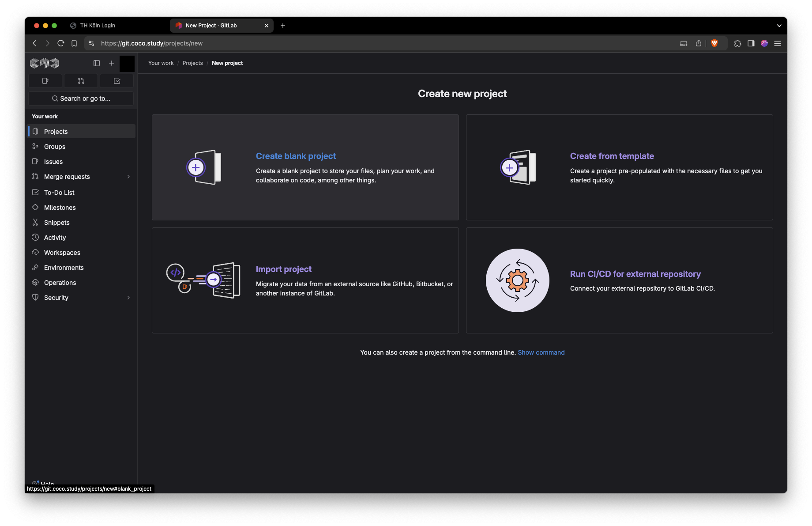This screenshot has width=812, height=526.
Task: Click the Groups icon in the sidebar
Action: pos(35,146)
